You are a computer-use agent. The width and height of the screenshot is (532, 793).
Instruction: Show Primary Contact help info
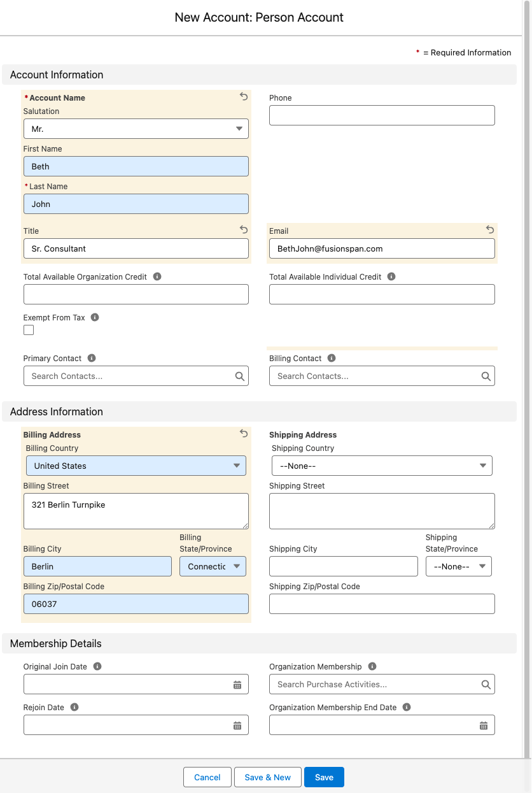click(x=92, y=358)
